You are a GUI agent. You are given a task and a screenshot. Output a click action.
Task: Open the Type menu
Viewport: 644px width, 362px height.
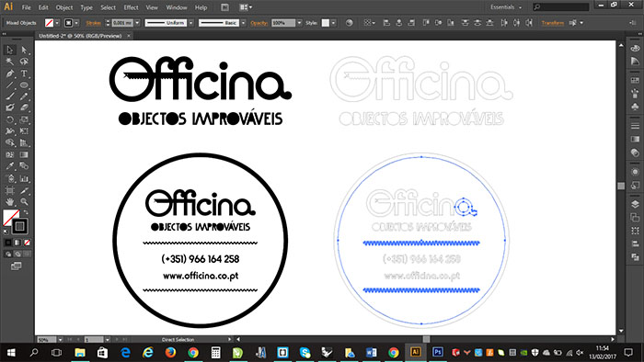click(86, 7)
